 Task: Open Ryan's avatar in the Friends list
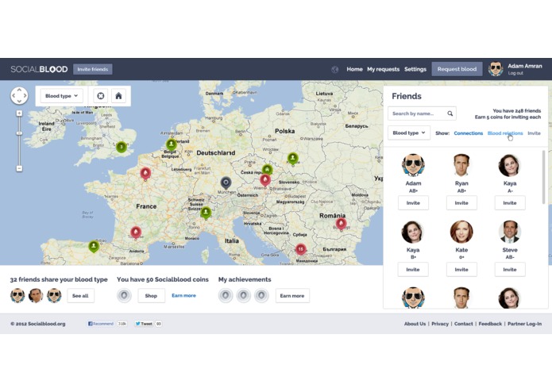click(x=461, y=165)
